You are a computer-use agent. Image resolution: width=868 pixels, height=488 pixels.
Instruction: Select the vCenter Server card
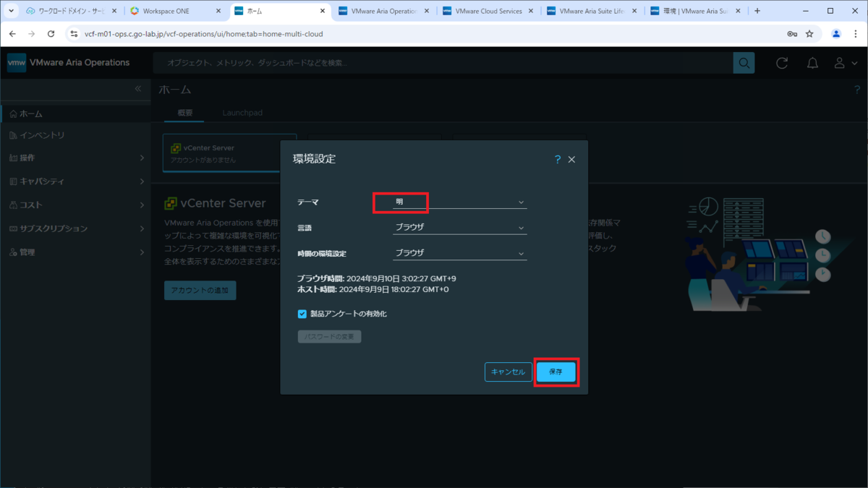click(x=230, y=153)
